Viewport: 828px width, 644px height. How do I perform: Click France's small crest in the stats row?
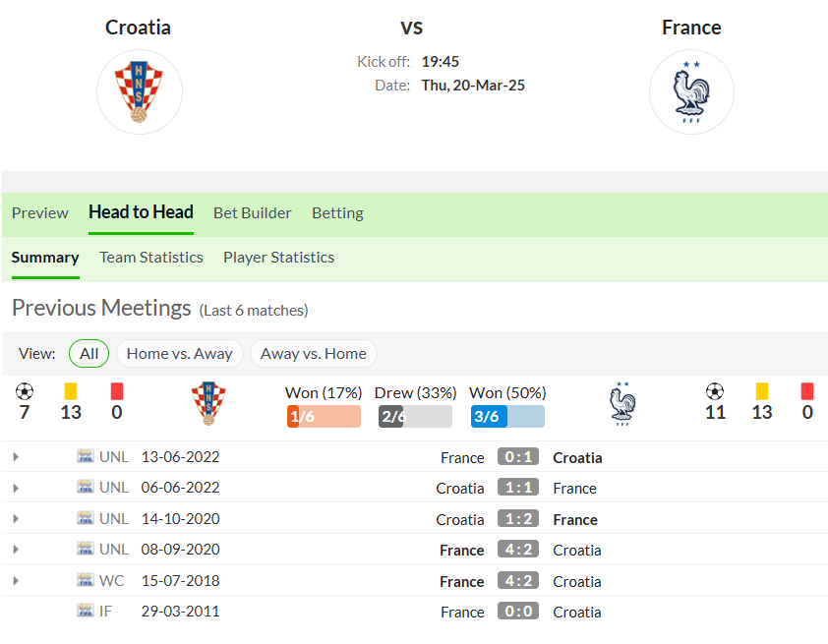point(622,403)
